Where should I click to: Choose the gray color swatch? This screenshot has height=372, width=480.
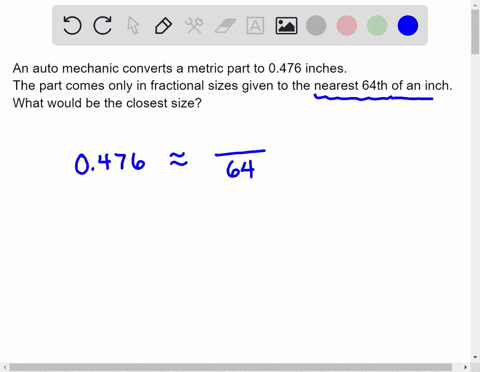coord(316,25)
